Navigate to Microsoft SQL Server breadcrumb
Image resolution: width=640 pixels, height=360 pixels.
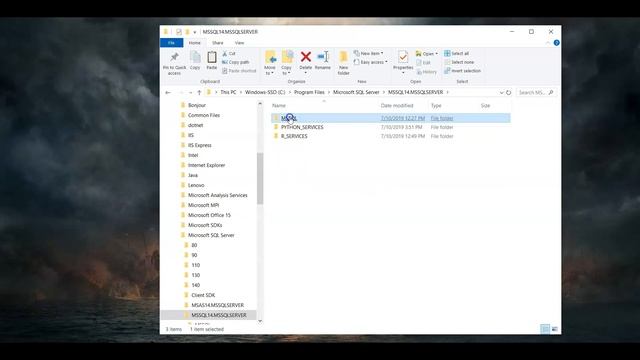pos(356,92)
